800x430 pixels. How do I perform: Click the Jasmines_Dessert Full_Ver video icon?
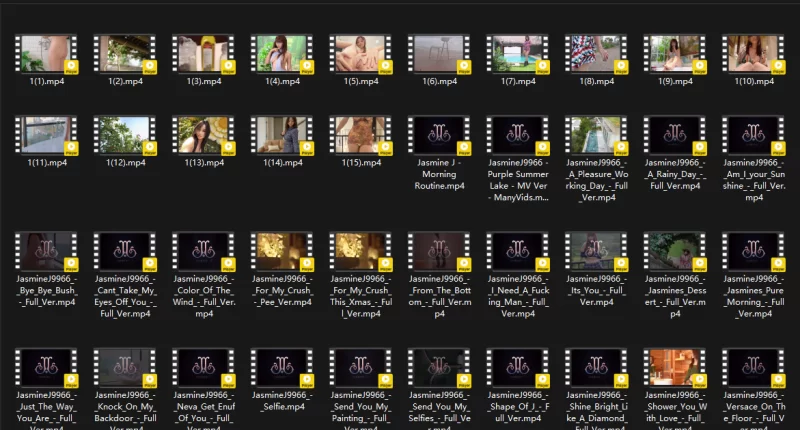[x=675, y=251]
